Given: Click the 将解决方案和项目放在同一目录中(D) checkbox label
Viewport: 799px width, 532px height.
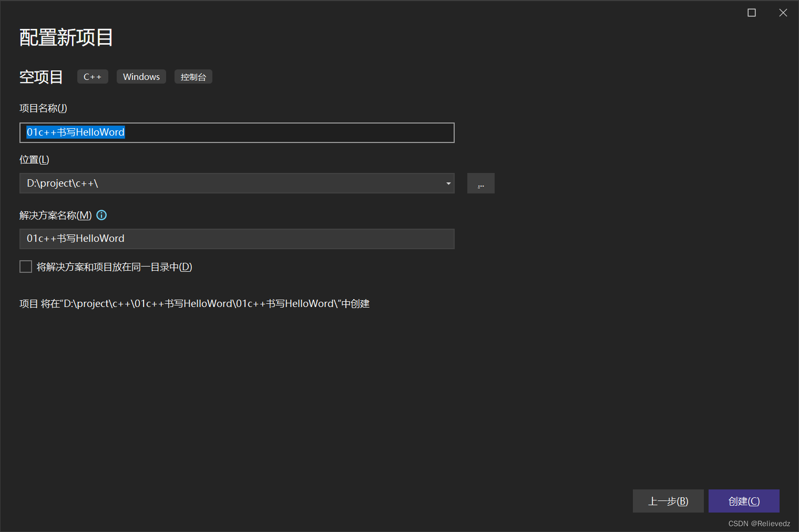Looking at the screenshot, I should [x=115, y=267].
